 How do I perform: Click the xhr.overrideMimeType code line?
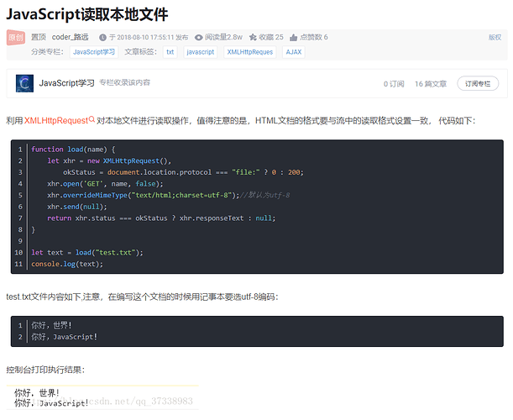(x=168, y=195)
